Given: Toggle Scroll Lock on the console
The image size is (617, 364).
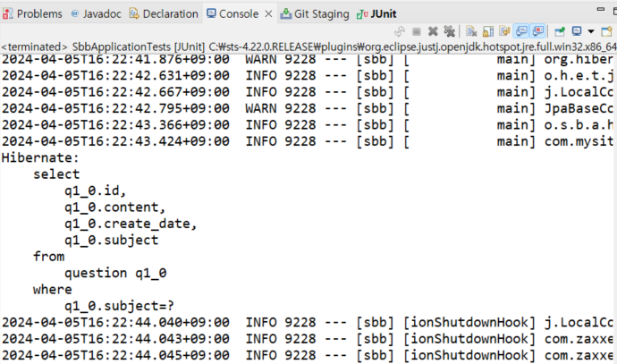Looking at the screenshot, I should tap(488, 31).
